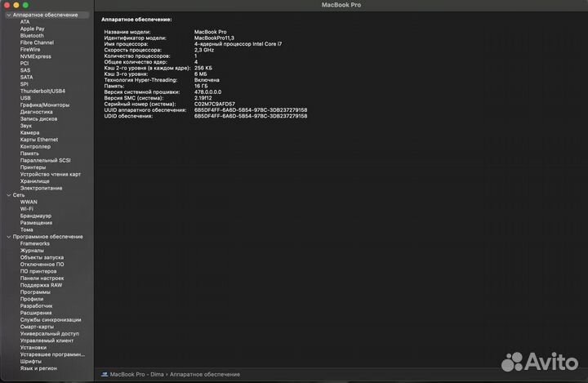
Task: Open Запись дисков entry
Action: pyautogui.click(x=38, y=119)
